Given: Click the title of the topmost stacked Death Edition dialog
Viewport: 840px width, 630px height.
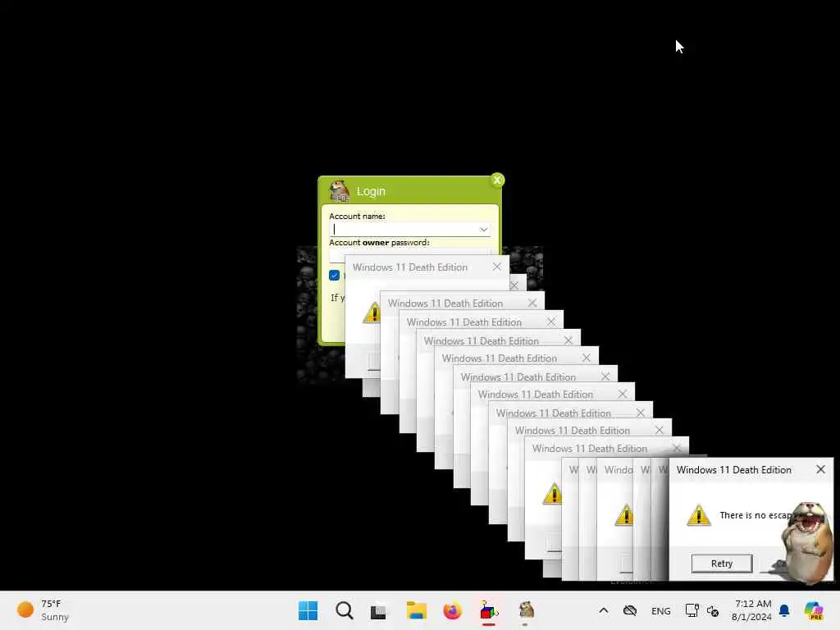Looking at the screenshot, I should point(410,267).
